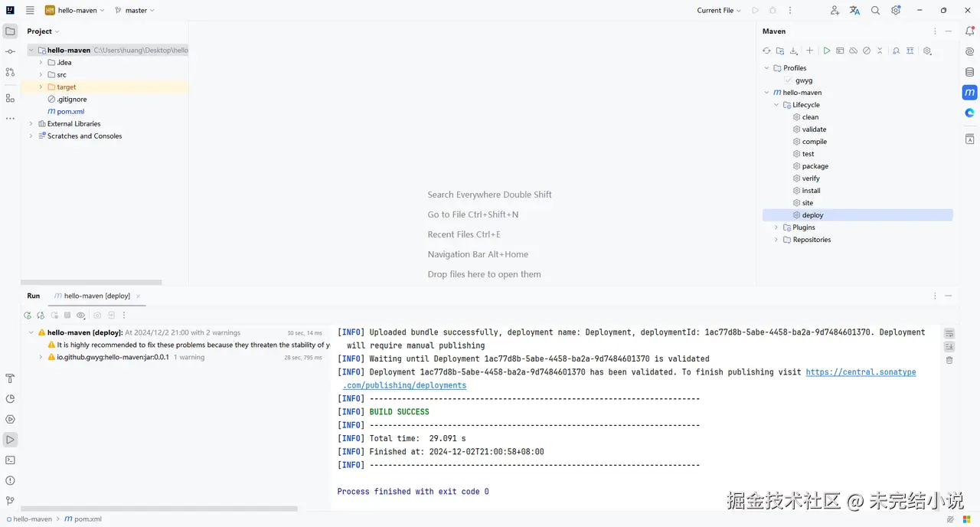Screen dimensions: 980x527
Task: Toggle Maven offline mode
Action: coord(853,51)
